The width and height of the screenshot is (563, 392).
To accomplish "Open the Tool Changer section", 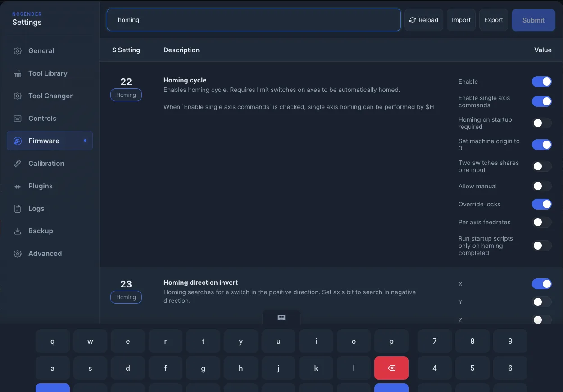I will [x=50, y=96].
